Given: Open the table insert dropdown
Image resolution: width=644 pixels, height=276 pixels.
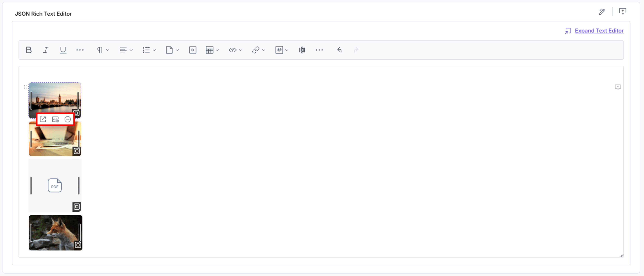Looking at the screenshot, I should tap(212, 50).
